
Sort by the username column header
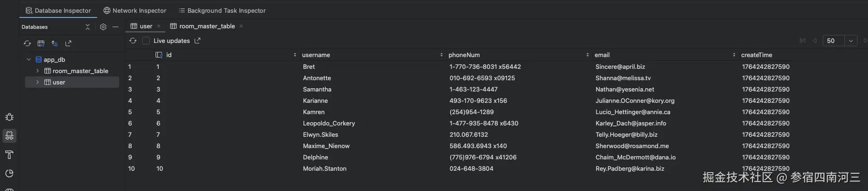click(316, 55)
